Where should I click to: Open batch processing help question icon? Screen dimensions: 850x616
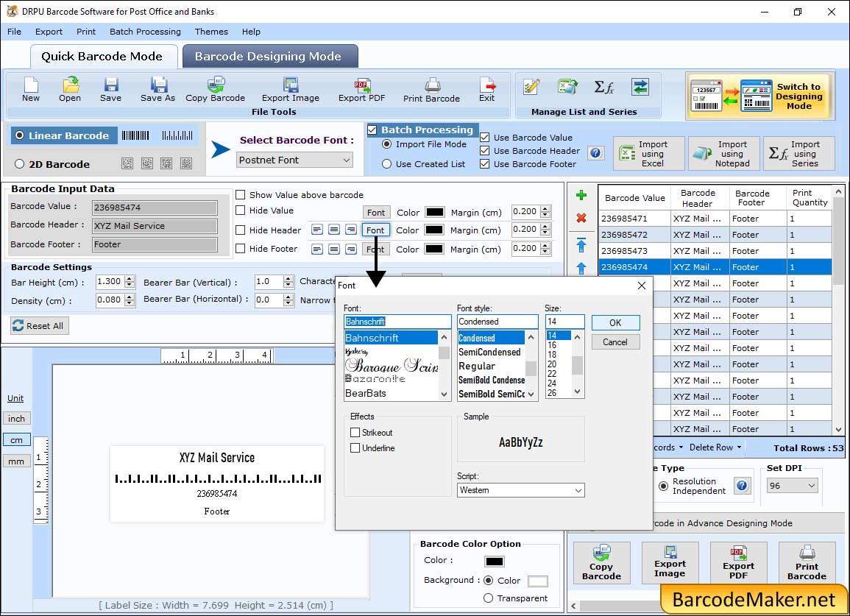pos(595,153)
